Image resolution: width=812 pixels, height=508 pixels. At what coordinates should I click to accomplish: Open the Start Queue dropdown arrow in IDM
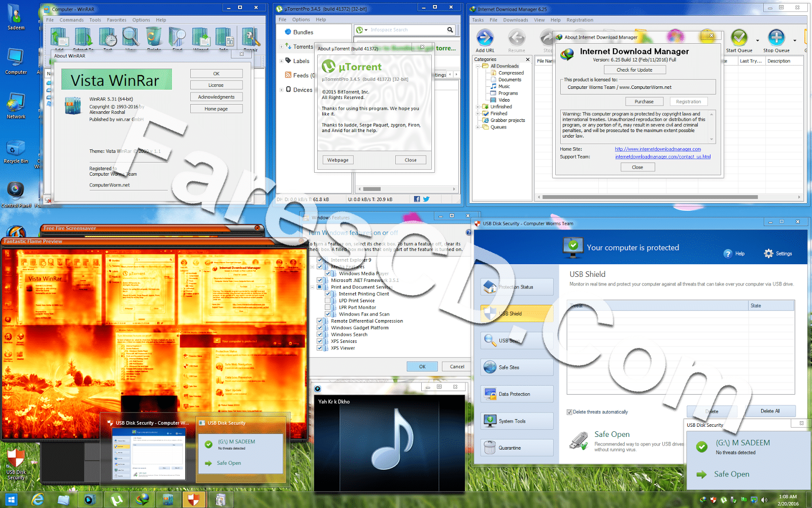(758, 41)
